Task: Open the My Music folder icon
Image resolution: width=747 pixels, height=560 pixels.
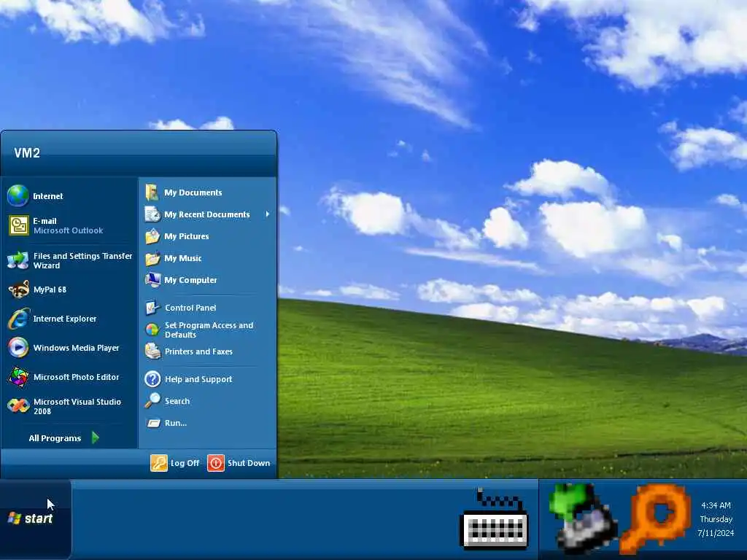Action: tap(152, 258)
